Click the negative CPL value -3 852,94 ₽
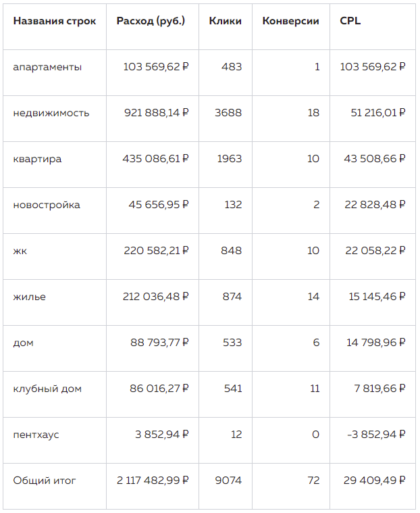This screenshot has width=420, height=513. click(x=376, y=435)
